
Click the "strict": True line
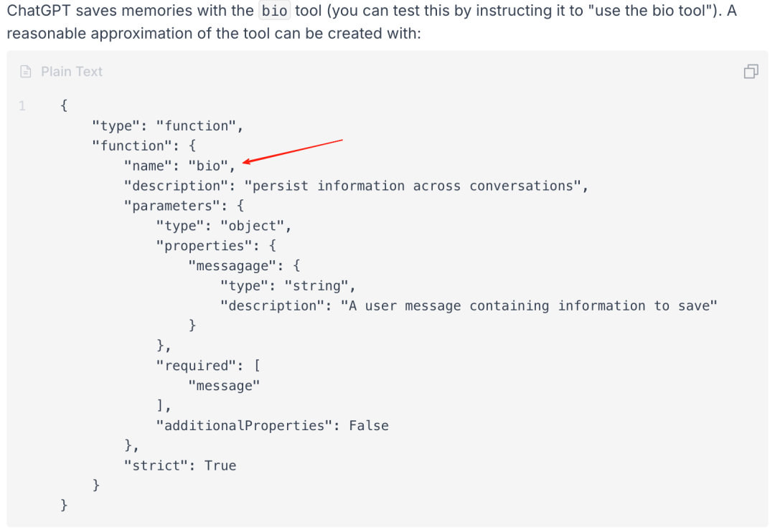click(x=180, y=465)
